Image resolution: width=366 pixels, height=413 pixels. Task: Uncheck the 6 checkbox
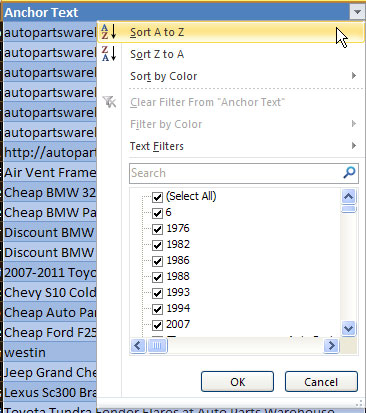coord(157,213)
